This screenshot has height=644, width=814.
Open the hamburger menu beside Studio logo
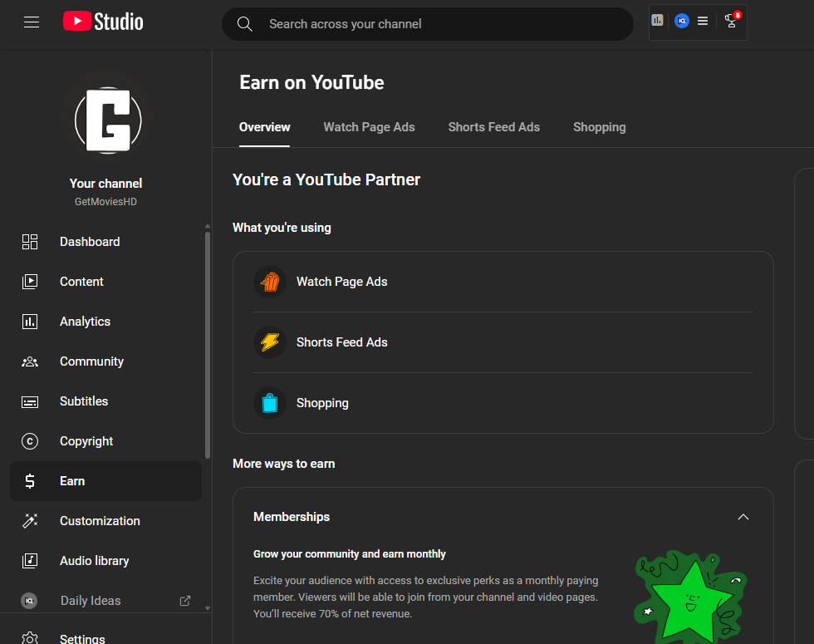tap(32, 22)
